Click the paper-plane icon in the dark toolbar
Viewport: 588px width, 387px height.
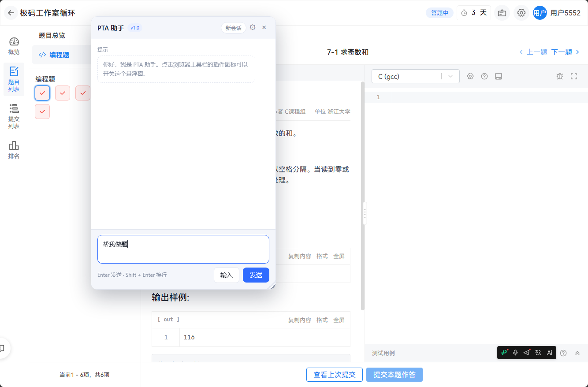coord(527,353)
